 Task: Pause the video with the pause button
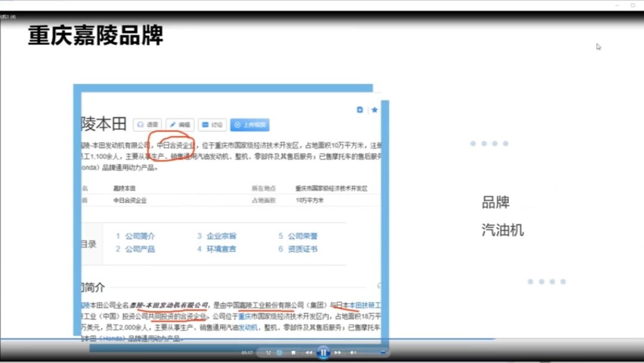(324, 352)
